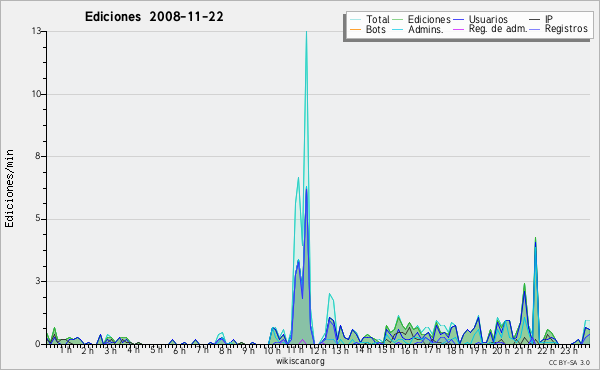Click the '20 h' x-axis label
Viewport: 600px width, 370px height.
(x=501, y=350)
